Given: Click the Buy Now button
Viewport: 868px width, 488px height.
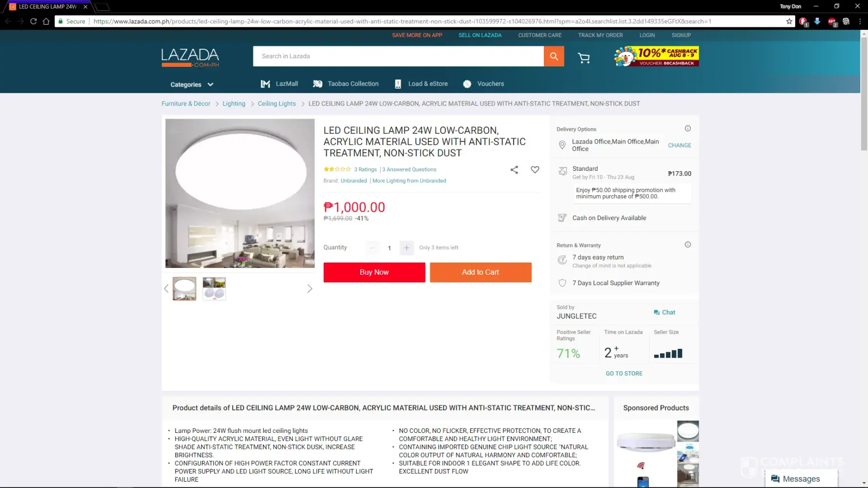Looking at the screenshot, I should coord(374,272).
